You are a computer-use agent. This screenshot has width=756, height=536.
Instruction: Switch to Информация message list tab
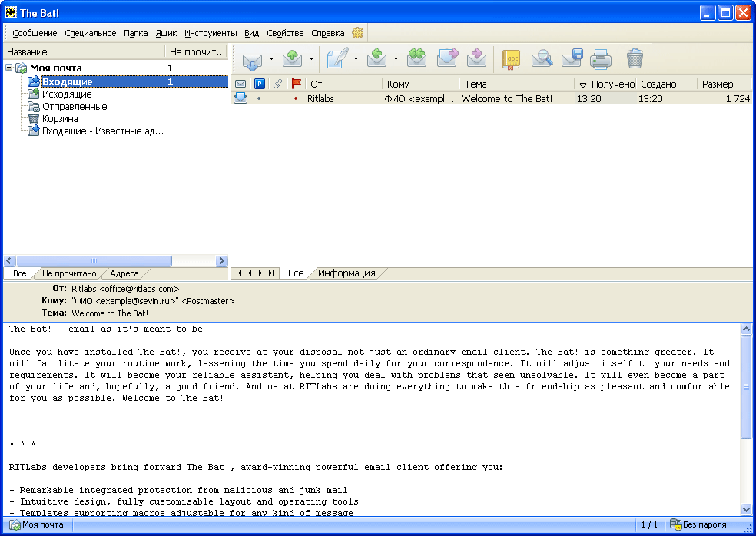(x=346, y=273)
